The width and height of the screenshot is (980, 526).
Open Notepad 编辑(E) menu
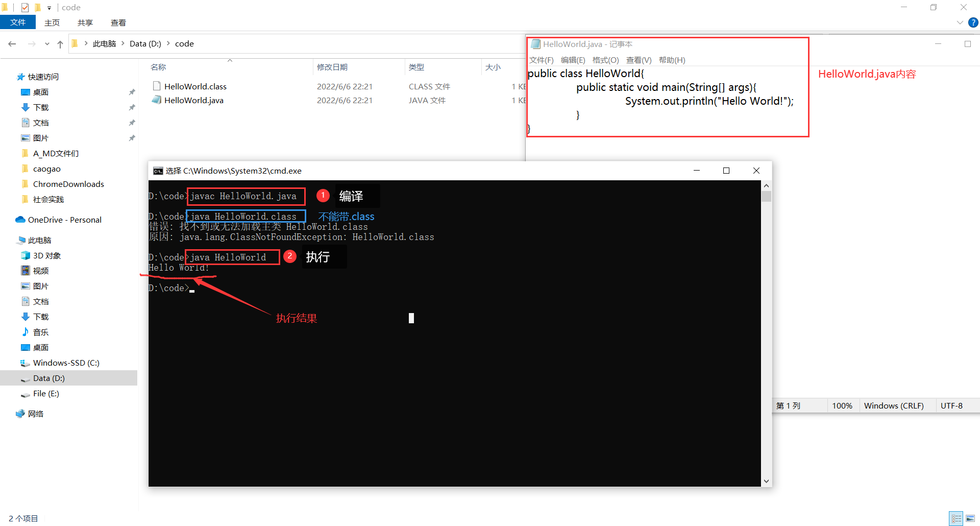573,60
